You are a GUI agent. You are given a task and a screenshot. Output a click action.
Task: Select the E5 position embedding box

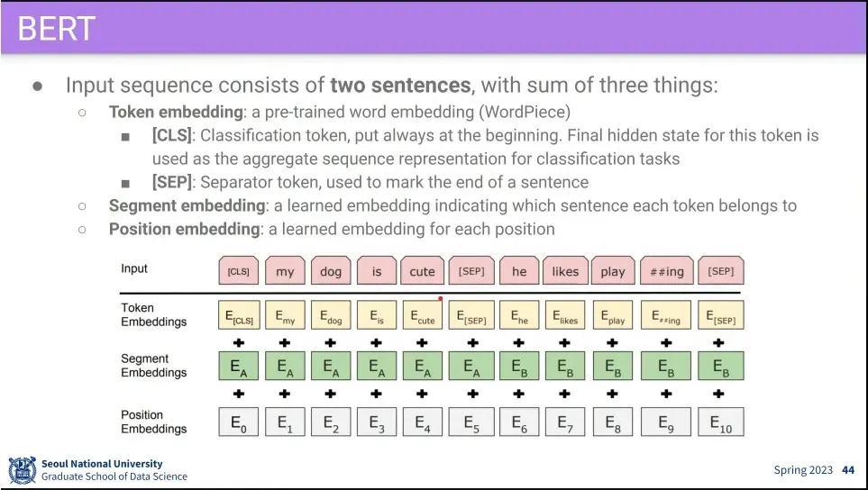coord(471,422)
